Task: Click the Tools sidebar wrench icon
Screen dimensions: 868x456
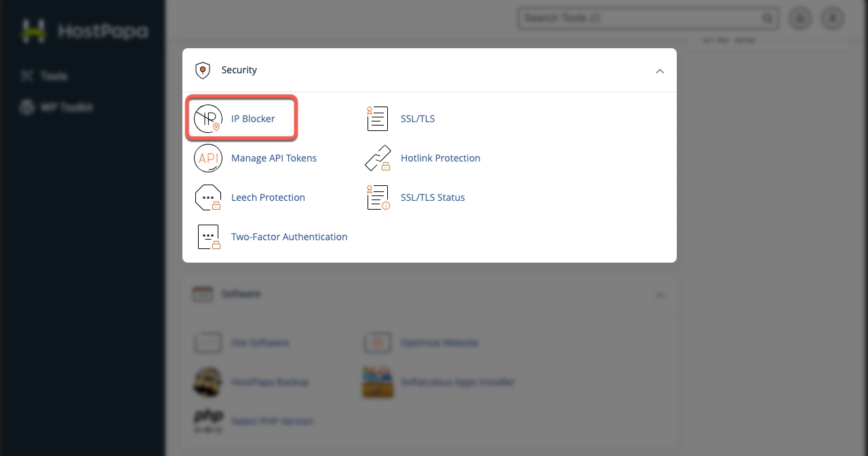Action: (27, 76)
